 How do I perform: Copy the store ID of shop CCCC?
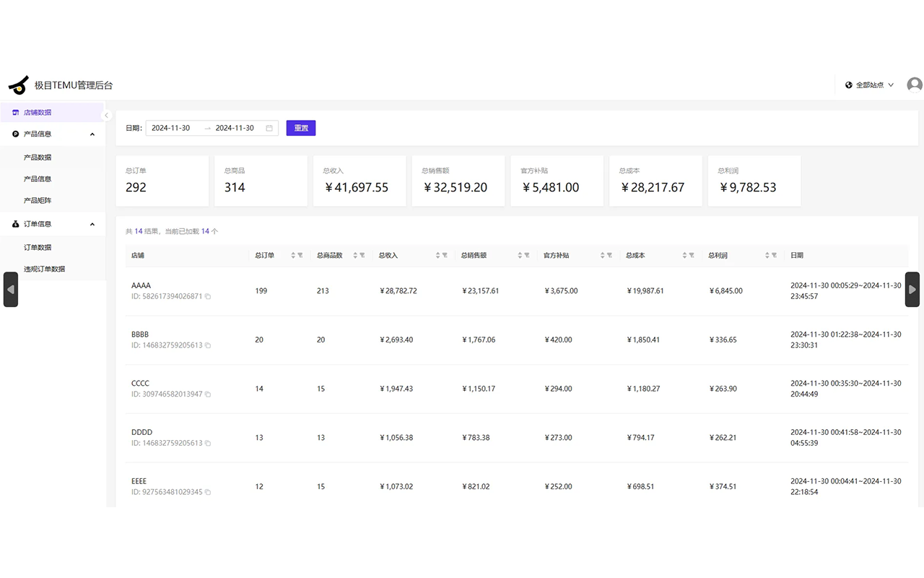tap(208, 394)
